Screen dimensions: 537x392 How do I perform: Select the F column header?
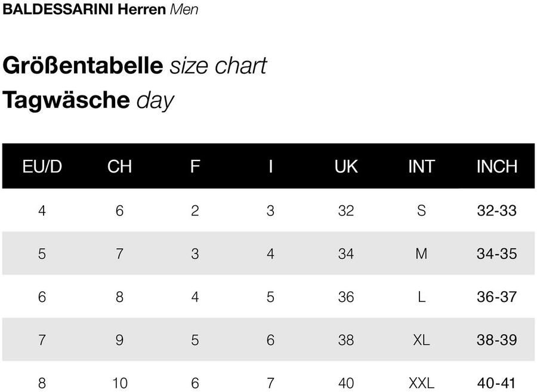[x=195, y=166]
